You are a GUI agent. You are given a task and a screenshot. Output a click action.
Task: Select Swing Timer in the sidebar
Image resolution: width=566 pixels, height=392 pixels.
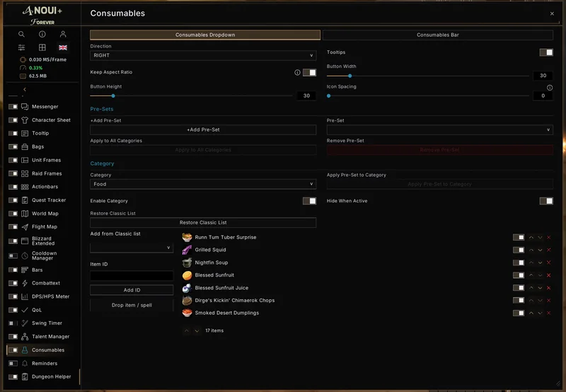tap(47, 323)
